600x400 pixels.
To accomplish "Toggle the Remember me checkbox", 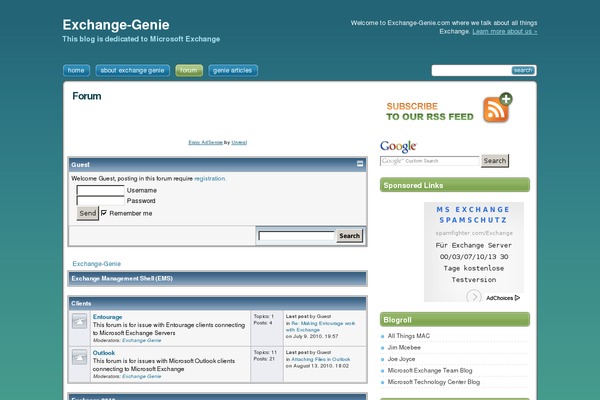I will 104,213.
